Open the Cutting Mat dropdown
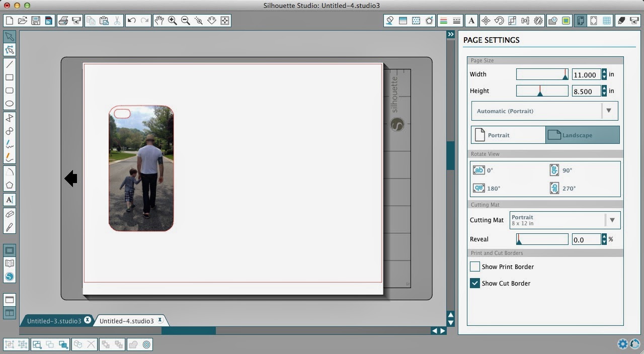Screen dimensions: 644x354 coord(612,220)
